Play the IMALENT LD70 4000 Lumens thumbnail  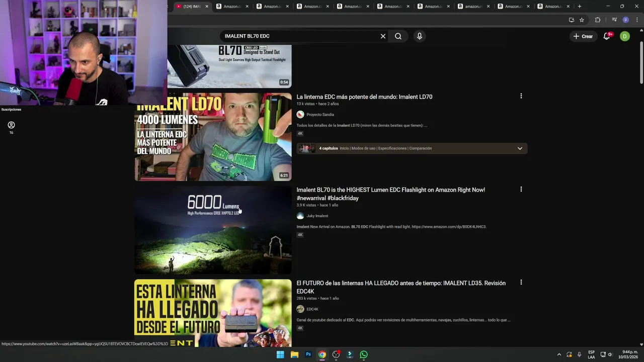pyautogui.click(x=213, y=137)
